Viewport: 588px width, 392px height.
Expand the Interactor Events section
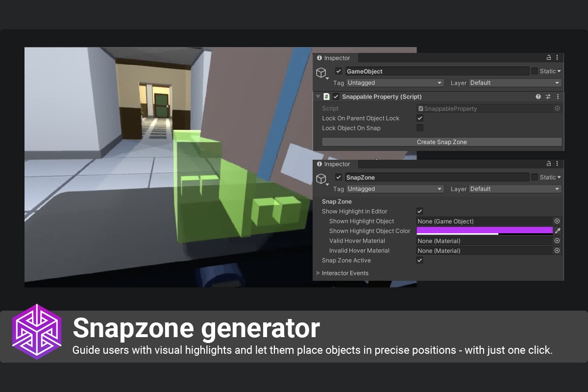coord(318,273)
